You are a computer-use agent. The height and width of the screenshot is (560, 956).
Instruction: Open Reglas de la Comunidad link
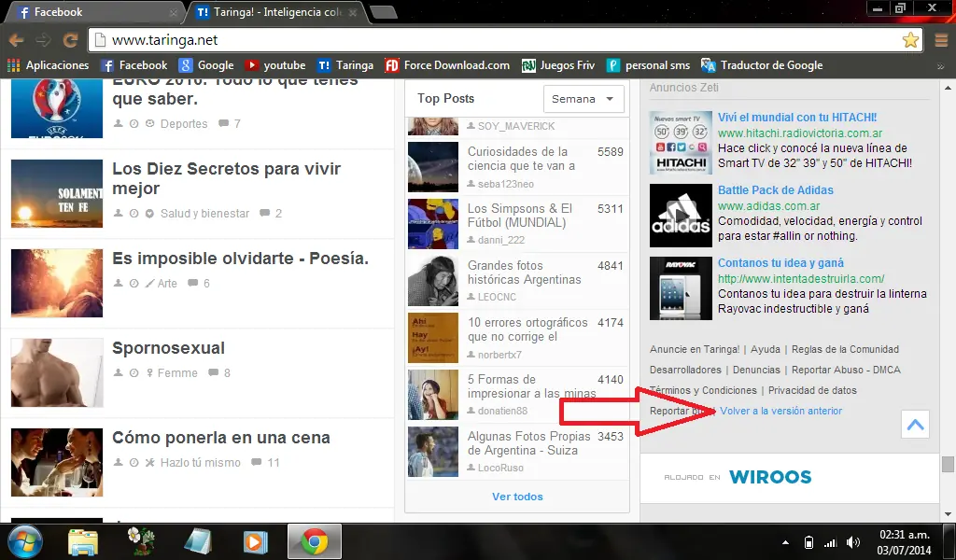[x=845, y=350]
